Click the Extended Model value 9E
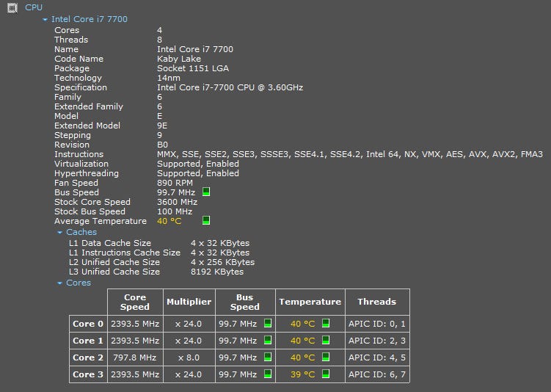 [162, 126]
